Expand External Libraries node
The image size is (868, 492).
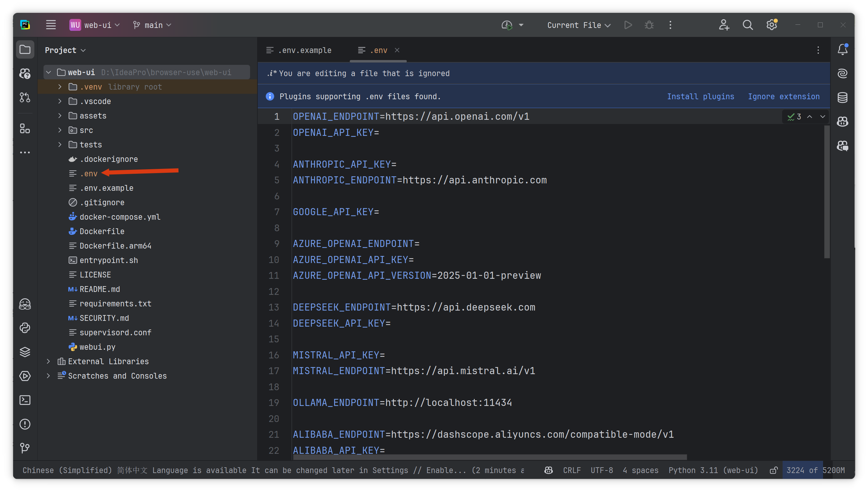tap(48, 361)
